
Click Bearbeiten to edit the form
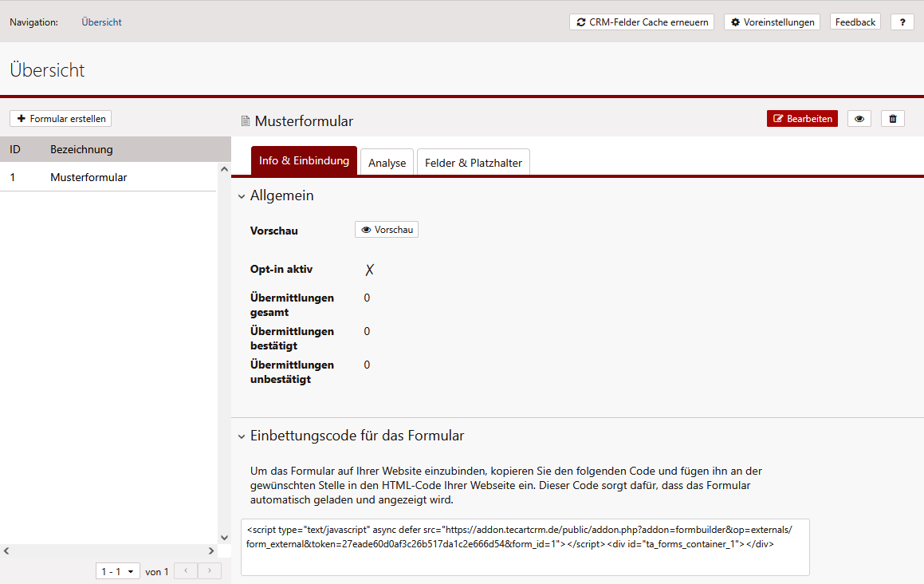[802, 119]
